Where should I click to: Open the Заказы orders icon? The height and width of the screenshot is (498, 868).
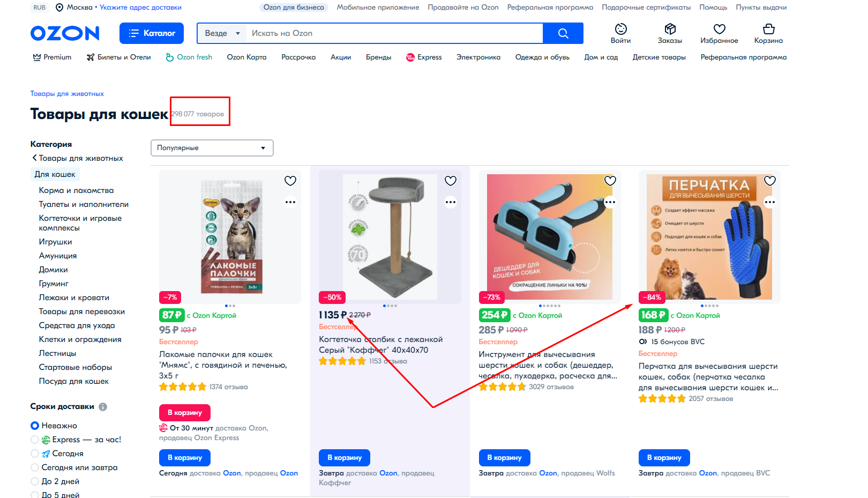coord(670,33)
